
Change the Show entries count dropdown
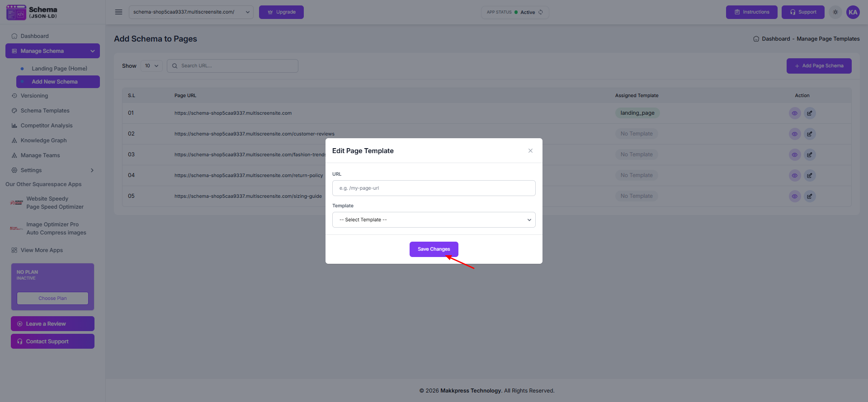[151, 66]
